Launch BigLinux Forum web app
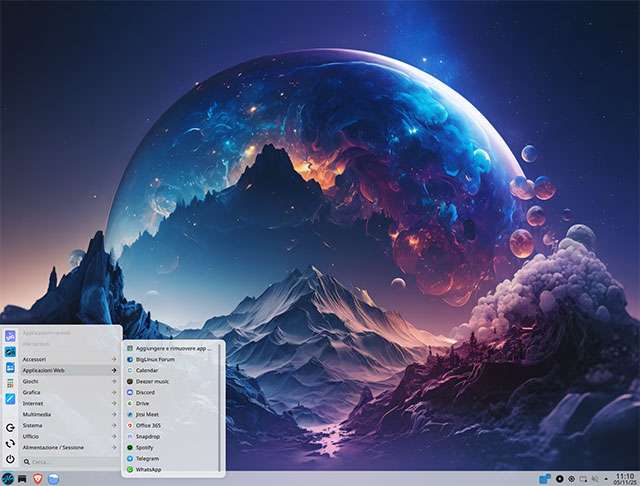This screenshot has width=640, height=486. 171,359
